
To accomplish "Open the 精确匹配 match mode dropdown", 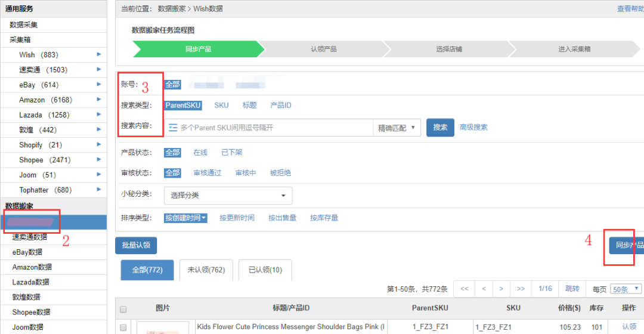I will point(398,128).
